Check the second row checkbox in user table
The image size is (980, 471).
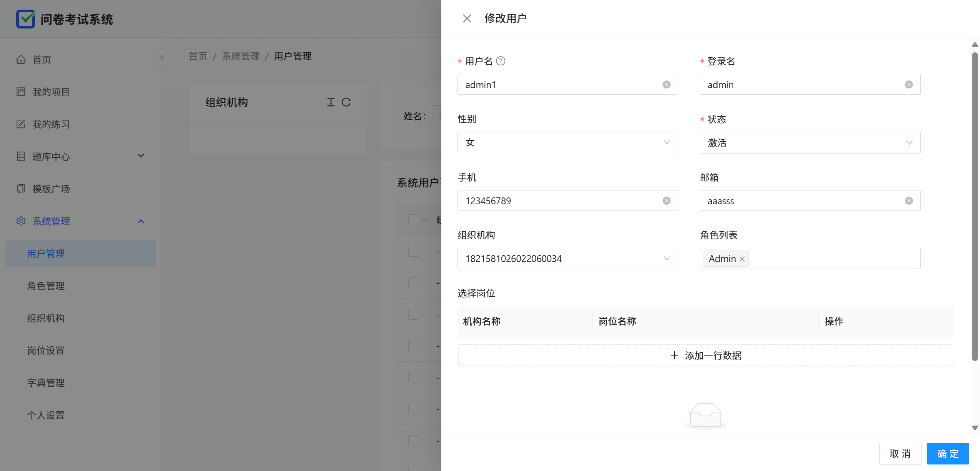coord(414,283)
